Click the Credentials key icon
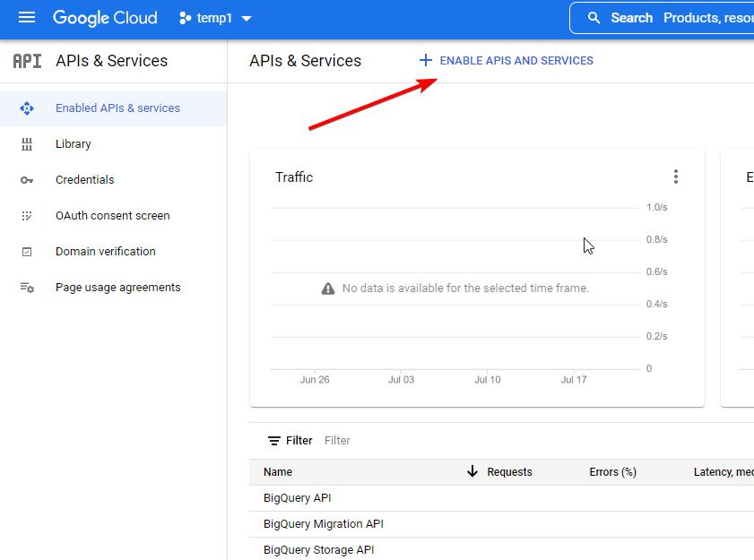Viewport: 754px width, 560px height. tap(27, 180)
